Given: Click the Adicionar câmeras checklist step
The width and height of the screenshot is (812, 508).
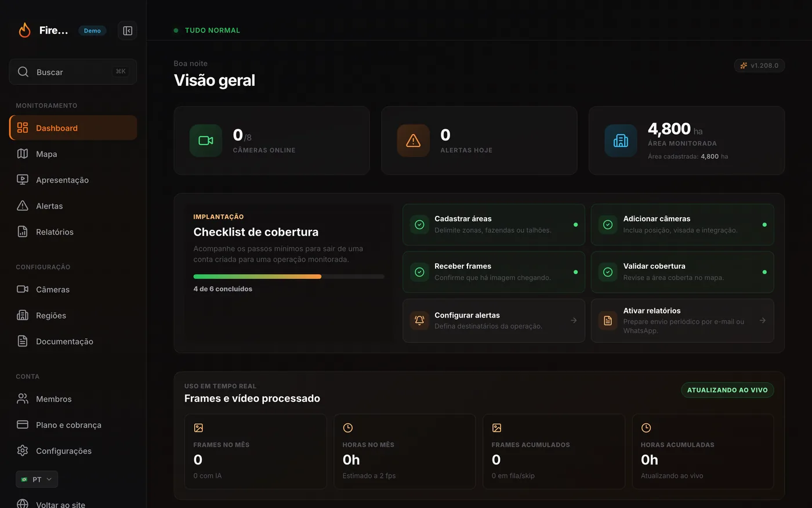Looking at the screenshot, I should [683, 225].
